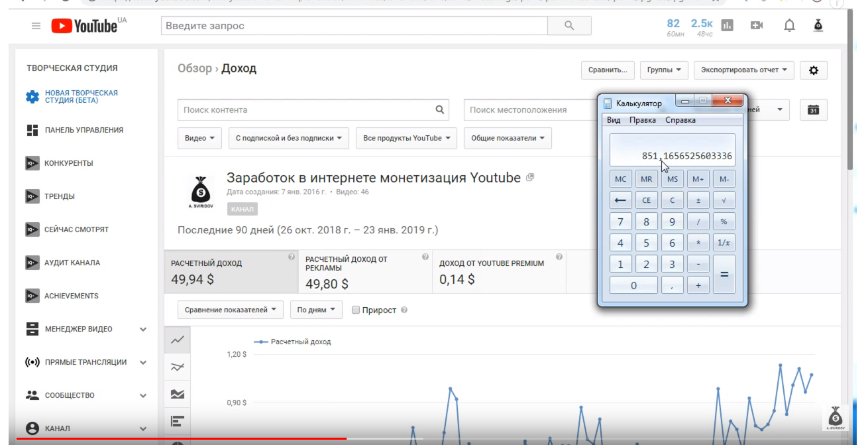The height and width of the screenshot is (445, 868).
Task: Open the С подпиской и без подписки dropdown
Action: [289, 138]
